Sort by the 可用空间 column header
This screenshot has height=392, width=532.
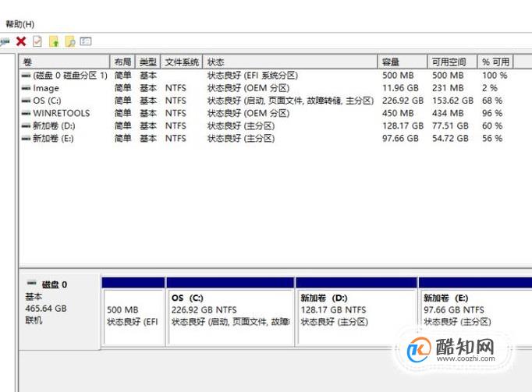point(452,62)
